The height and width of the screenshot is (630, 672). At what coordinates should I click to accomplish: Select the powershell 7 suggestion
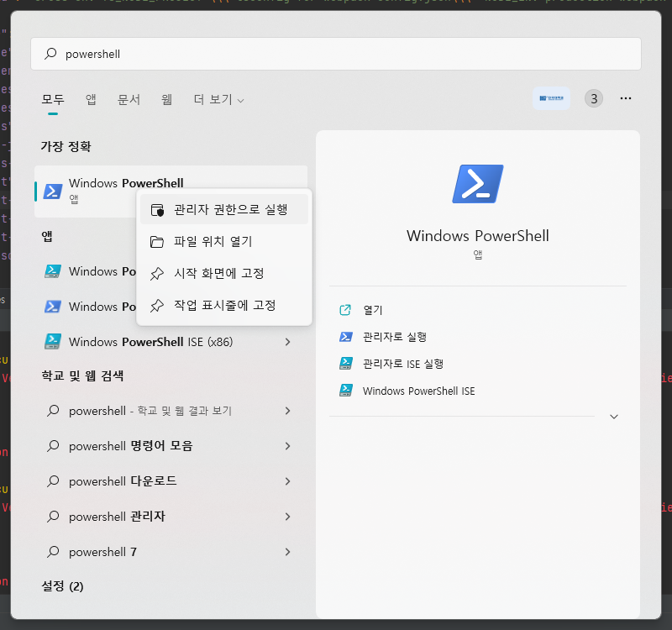(171, 552)
